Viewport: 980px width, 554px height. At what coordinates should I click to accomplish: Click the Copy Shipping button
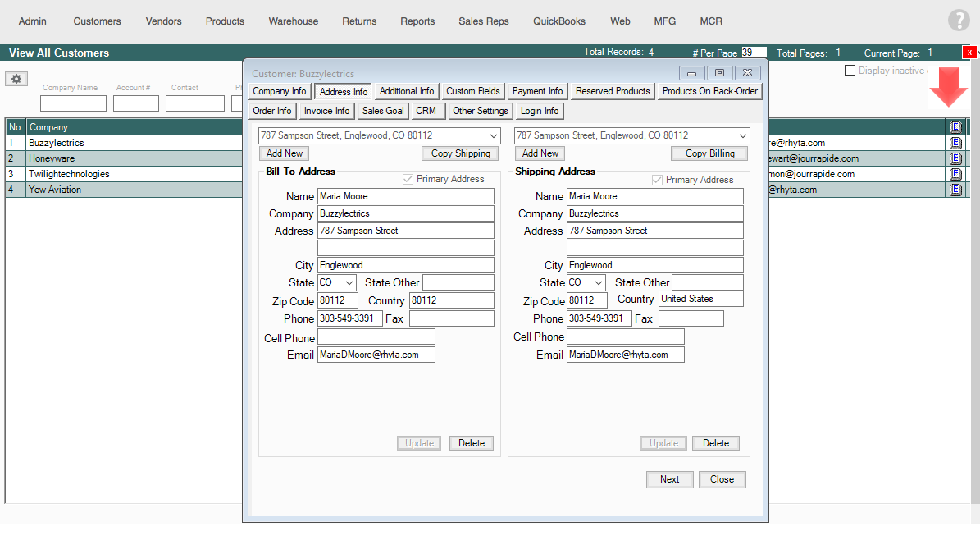click(460, 153)
